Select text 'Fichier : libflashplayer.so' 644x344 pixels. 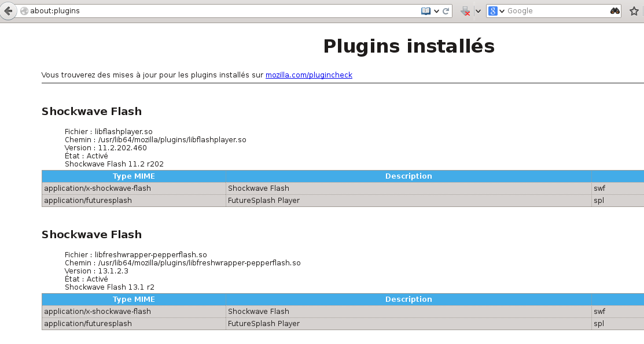pos(108,132)
